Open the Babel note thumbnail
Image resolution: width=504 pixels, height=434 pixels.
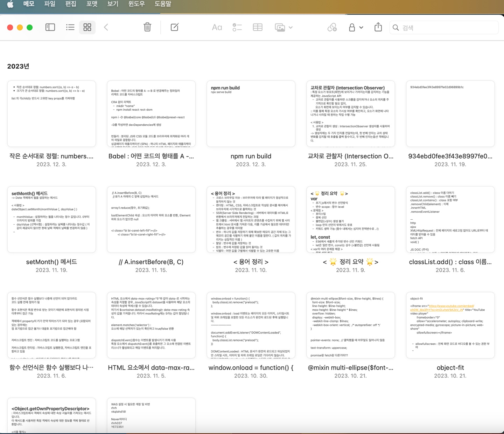(x=151, y=114)
